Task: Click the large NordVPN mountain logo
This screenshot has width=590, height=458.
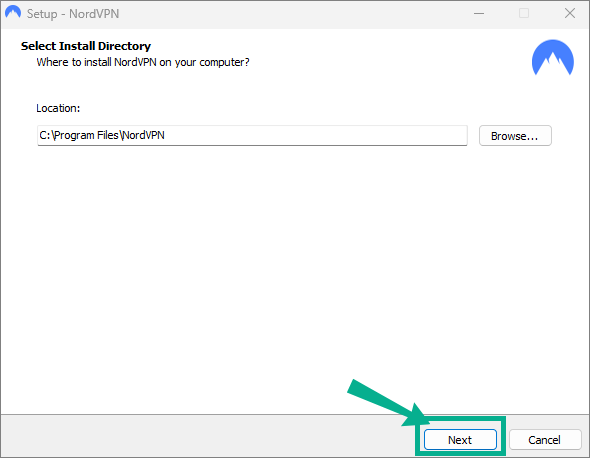Action: tap(552, 58)
